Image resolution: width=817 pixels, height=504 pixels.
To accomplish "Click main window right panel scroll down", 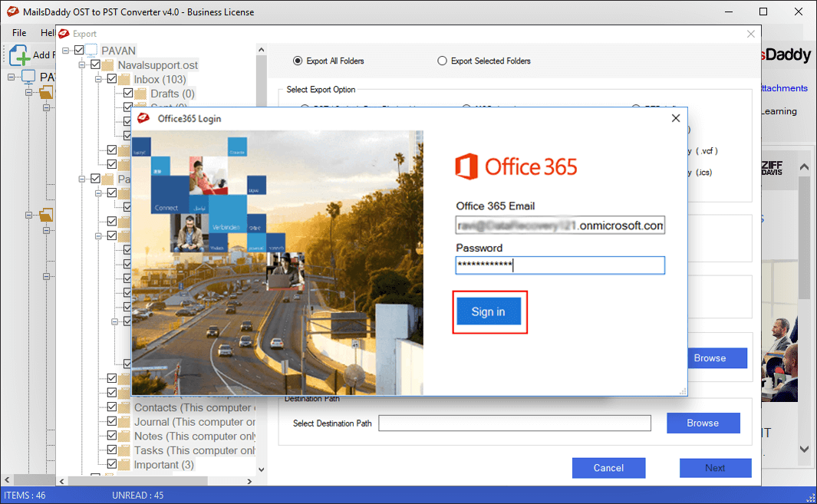I will tap(805, 449).
